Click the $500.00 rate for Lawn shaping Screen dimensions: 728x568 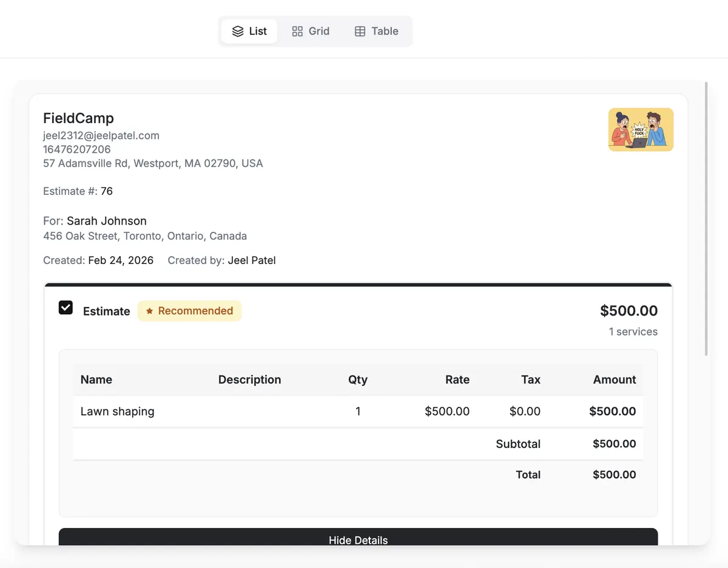point(447,411)
